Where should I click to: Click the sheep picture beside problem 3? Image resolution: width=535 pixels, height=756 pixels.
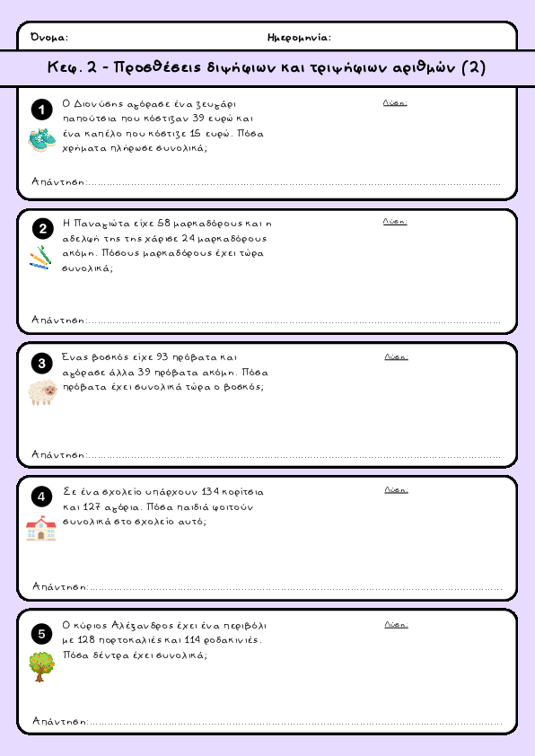coord(42,392)
